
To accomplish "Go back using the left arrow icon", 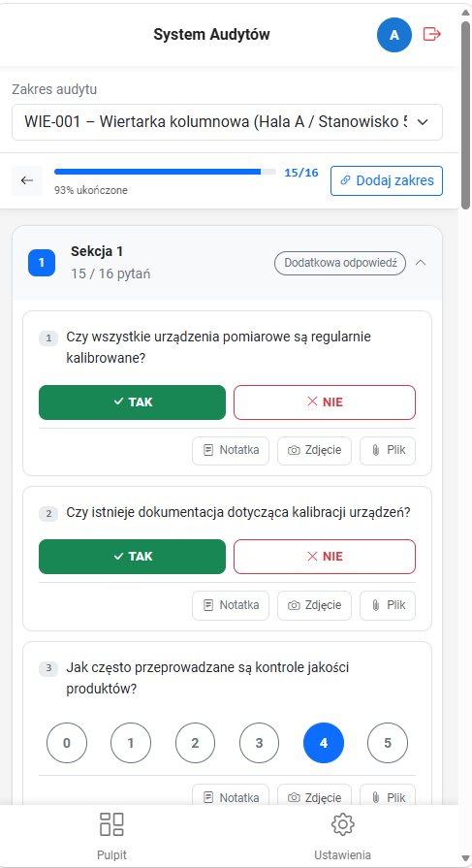I will [27, 180].
